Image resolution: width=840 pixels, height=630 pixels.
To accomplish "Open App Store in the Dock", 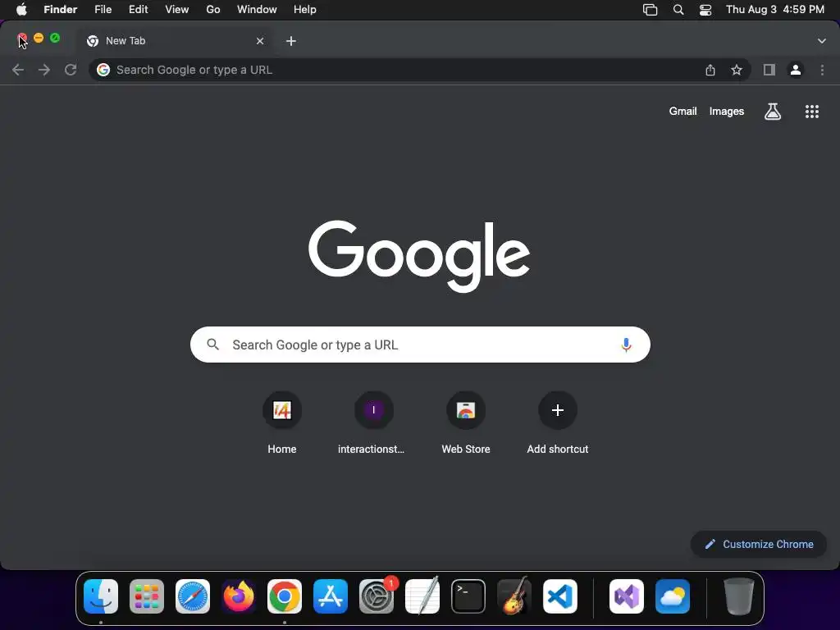I will coord(331,596).
